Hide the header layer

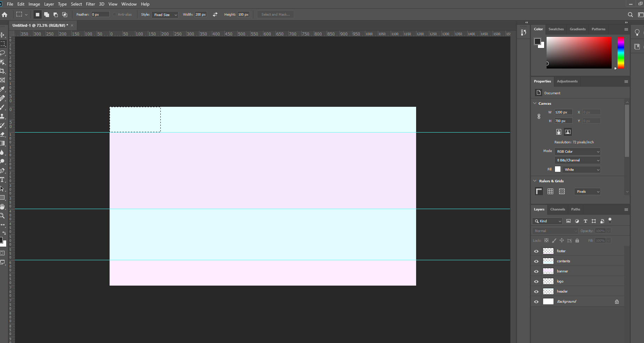click(x=536, y=292)
